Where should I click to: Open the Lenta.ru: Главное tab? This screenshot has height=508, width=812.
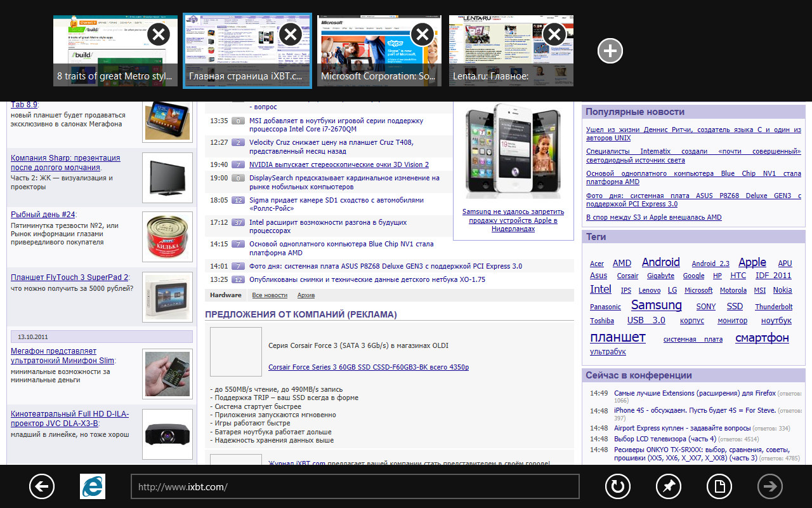coord(511,51)
